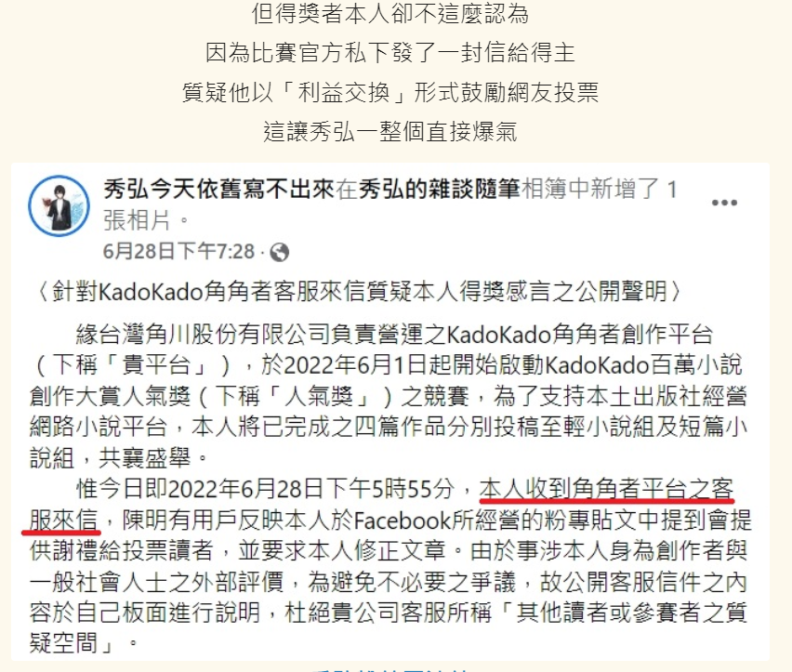The image size is (792, 672).
Task: Click the globe public visibility icon
Action: point(279,252)
